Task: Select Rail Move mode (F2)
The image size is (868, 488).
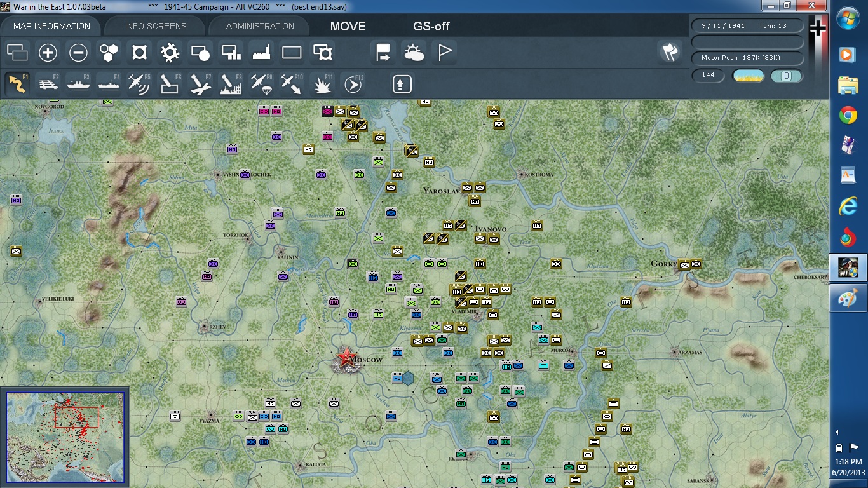Action: point(48,84)
